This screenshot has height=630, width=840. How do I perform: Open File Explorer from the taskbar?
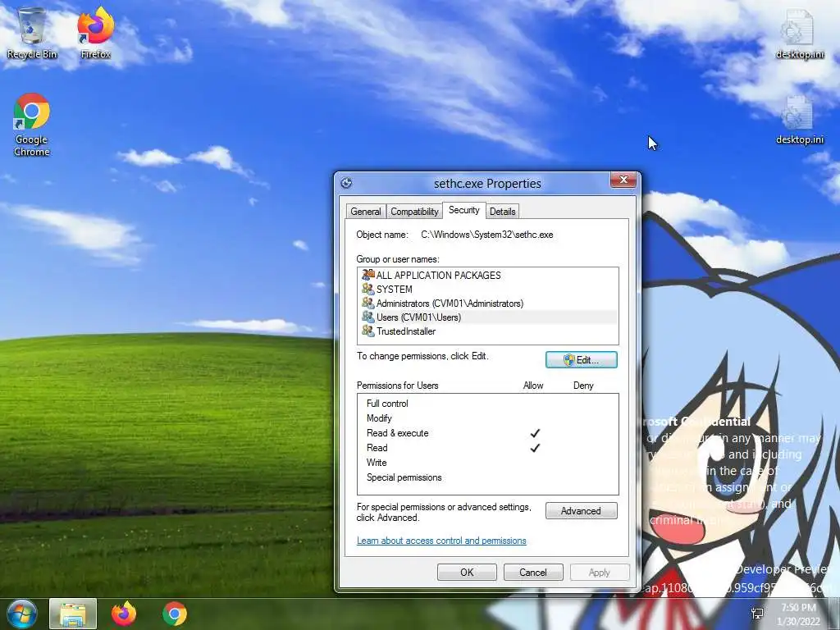73,614
